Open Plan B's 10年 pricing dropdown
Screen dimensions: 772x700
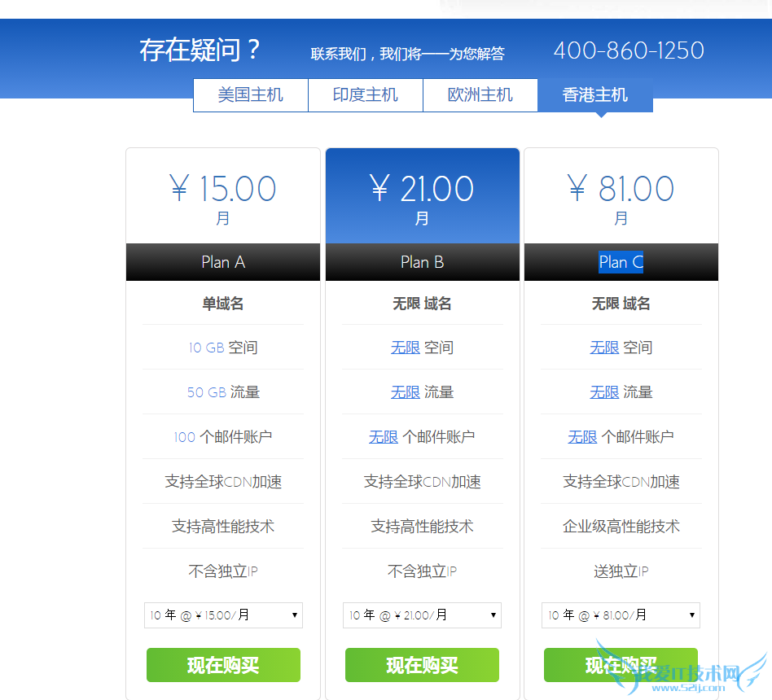pos(422,615)
